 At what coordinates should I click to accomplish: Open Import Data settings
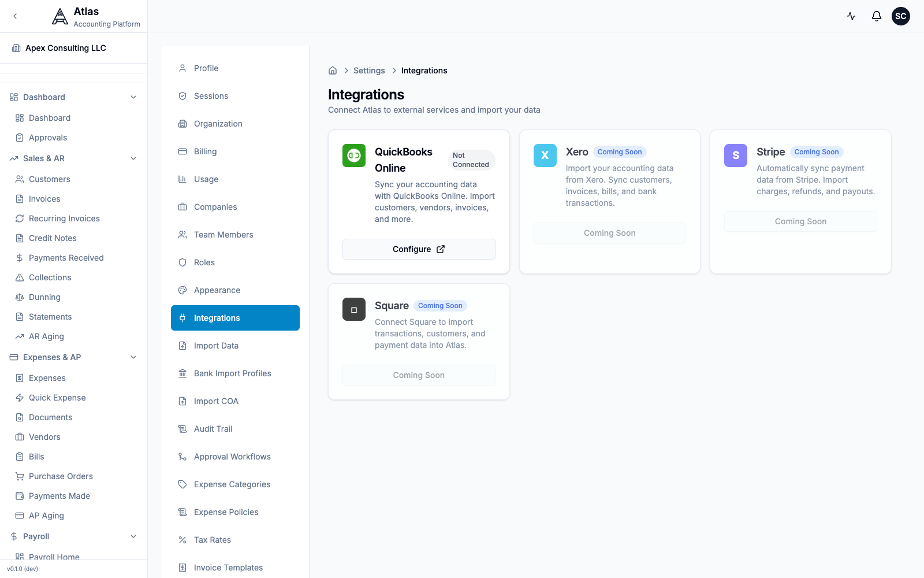tap(235, 346)
